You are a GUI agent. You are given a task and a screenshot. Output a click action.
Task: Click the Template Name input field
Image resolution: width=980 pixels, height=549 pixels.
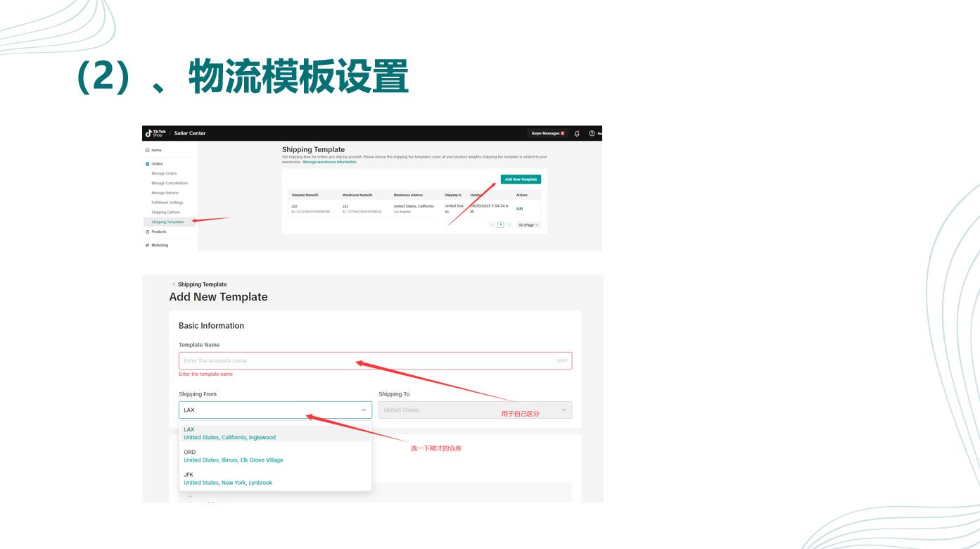(x=375, y=360)
